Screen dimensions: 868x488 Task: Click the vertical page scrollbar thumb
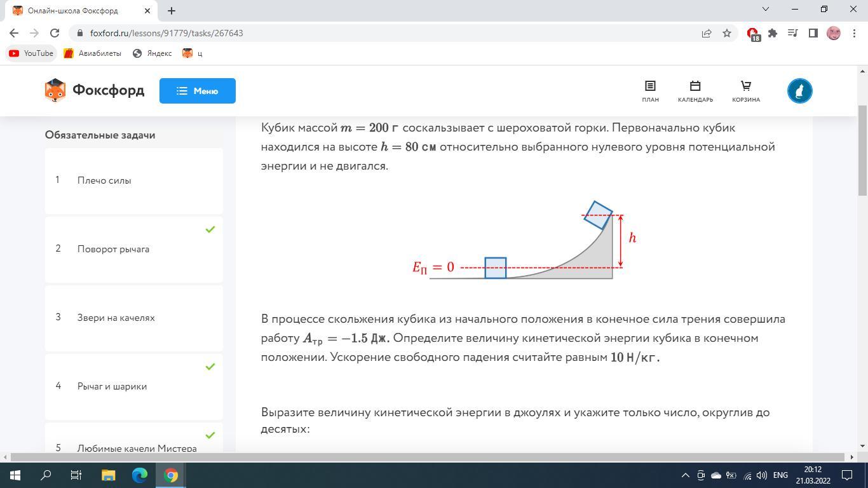pos(862,151)
